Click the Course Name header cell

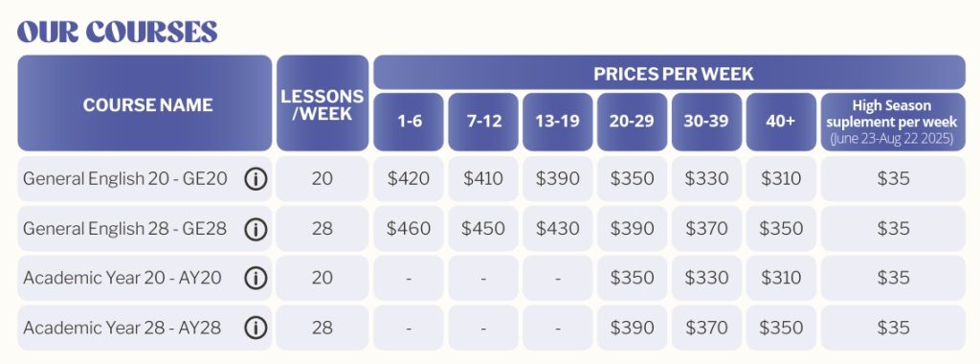coord(145,103)
